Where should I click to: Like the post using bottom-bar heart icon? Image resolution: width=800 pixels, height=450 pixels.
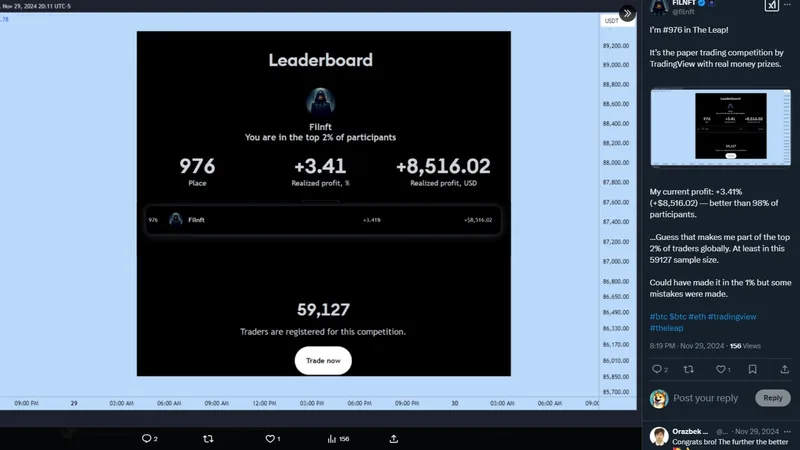tap(270, 438)
